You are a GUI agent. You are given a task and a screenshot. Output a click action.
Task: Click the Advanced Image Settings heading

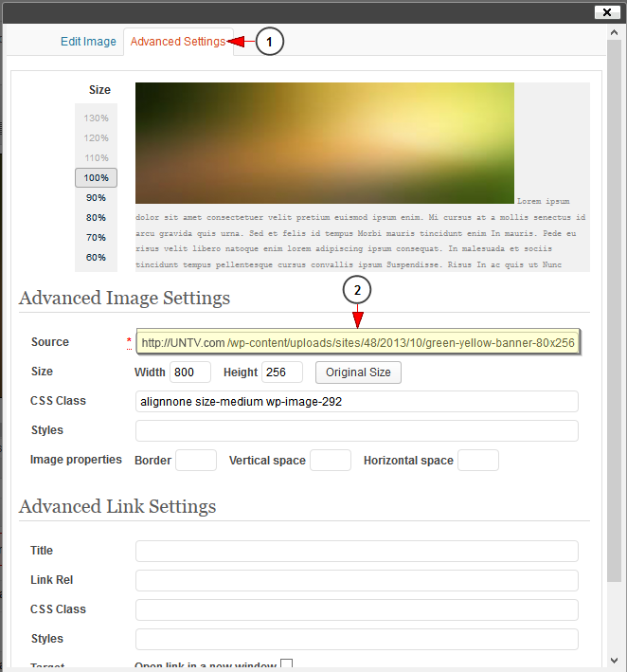[124, 298]
